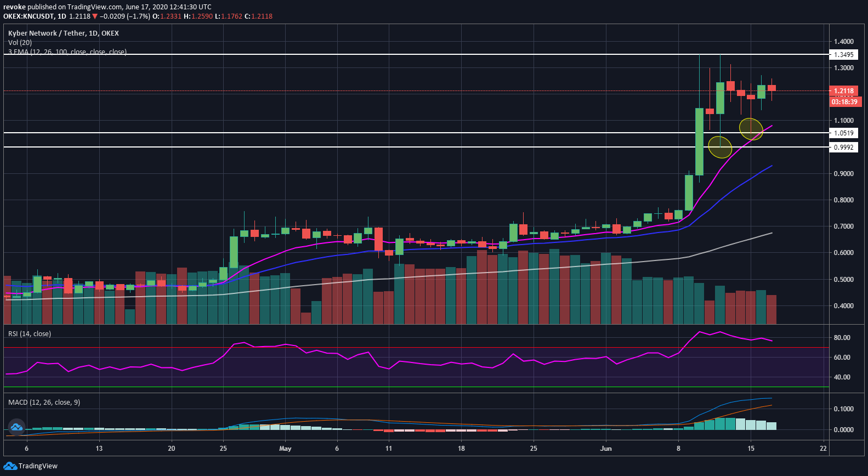868x476 pixels.
Task: Click the 0.9992 price line label
Action: pyautogui.click(x=843, y=148)
